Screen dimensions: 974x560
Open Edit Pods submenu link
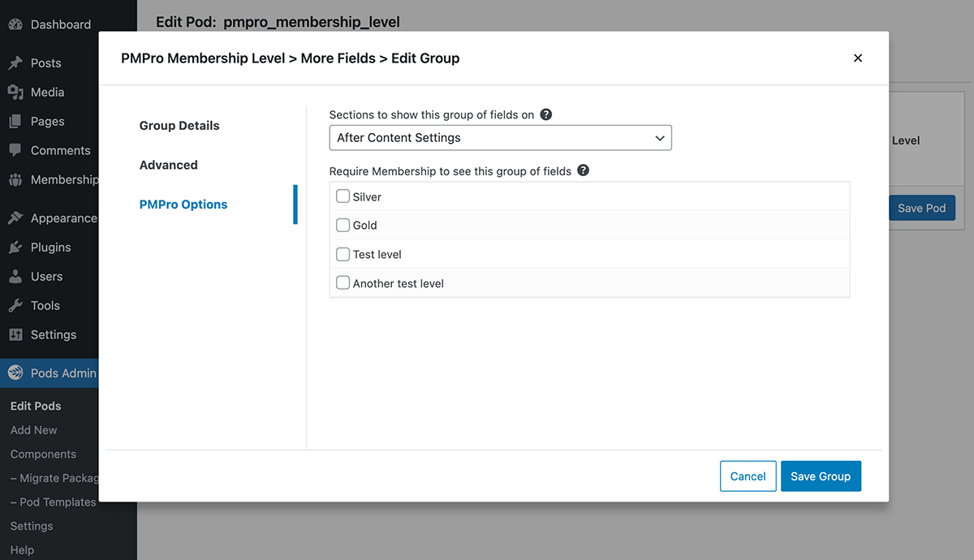[36, 406]
